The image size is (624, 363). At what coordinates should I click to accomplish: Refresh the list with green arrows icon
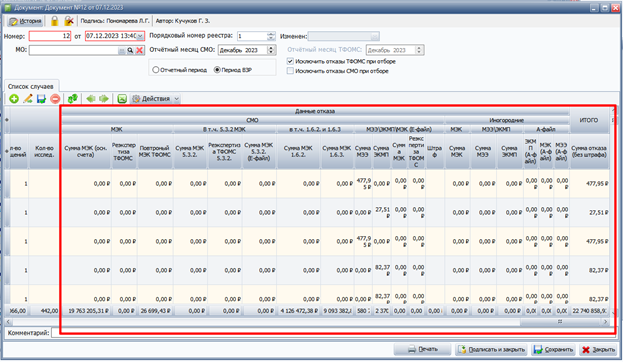(x=72, y=99)
